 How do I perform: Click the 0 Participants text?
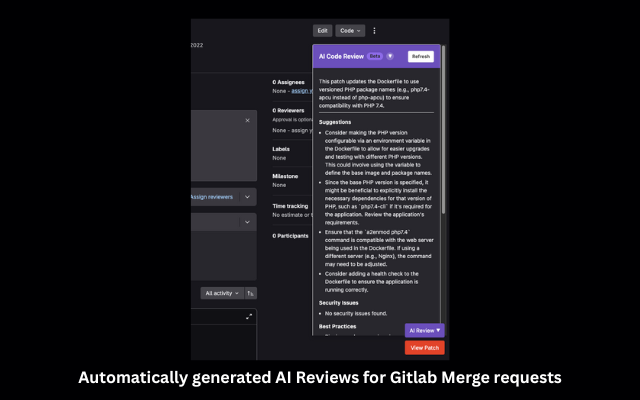pos(290,236)
